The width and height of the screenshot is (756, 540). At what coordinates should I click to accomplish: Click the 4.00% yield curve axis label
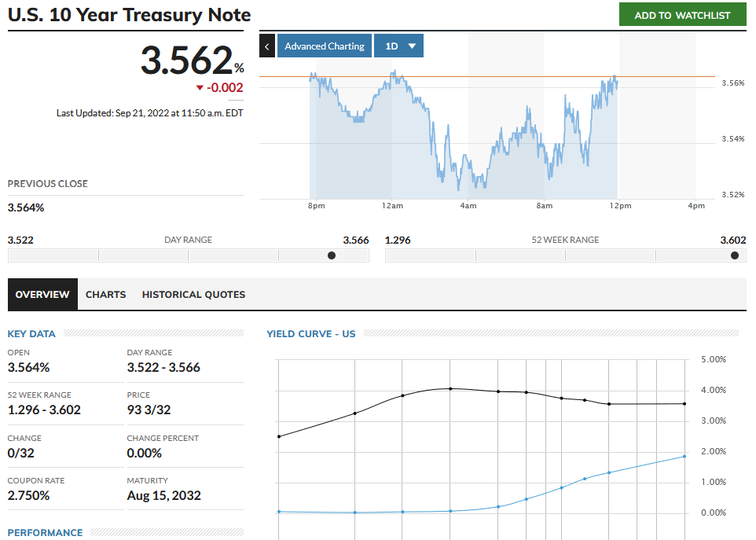click(714, 390)
